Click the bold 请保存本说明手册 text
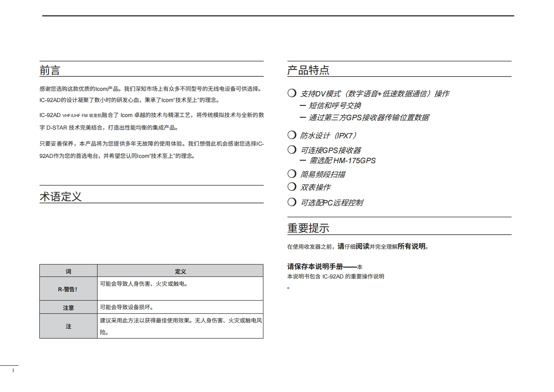Viewport: 554px width, 392px height. pos(315,267)
